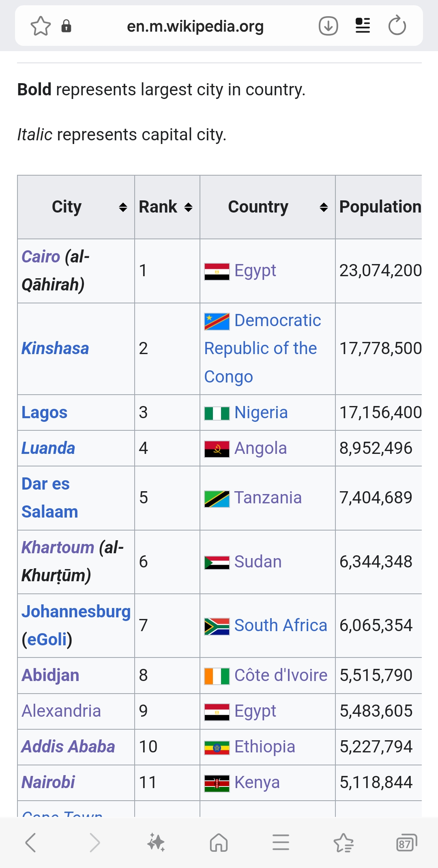
Task: Open reader mode icon in address bar
Action: click(x=363, y=26)
